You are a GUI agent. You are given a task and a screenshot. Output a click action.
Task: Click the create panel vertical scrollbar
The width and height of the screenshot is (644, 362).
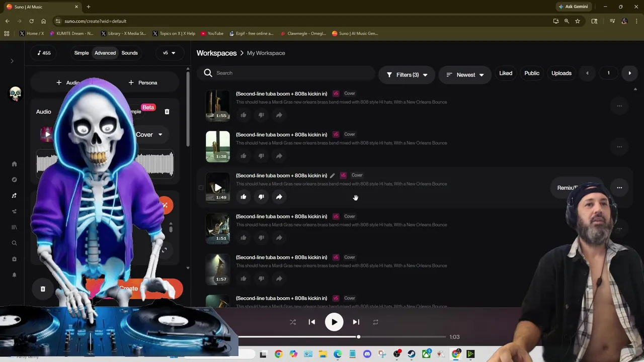pos(188,108)
